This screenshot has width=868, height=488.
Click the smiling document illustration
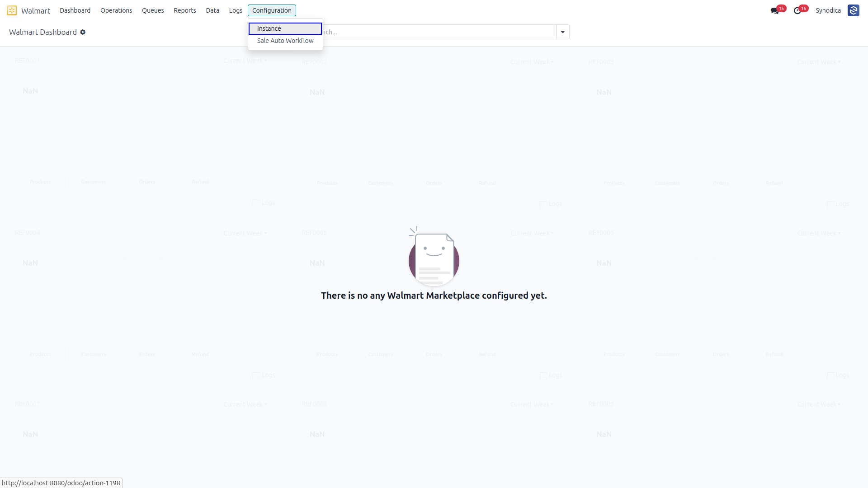coord(434,257)
